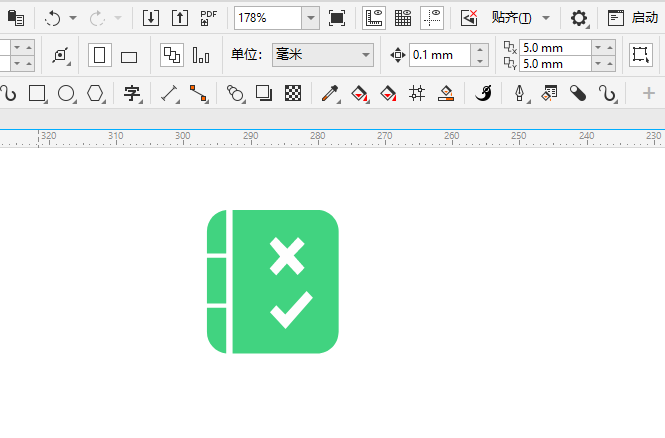Select the curve tool next to plus
665x438 pixels.
(x=607, y=93)
